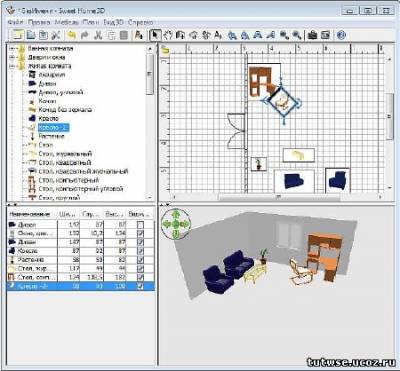The image size is (400, 371).
Task: Select the arrow selection tool
Action: (x=155, y=35)
